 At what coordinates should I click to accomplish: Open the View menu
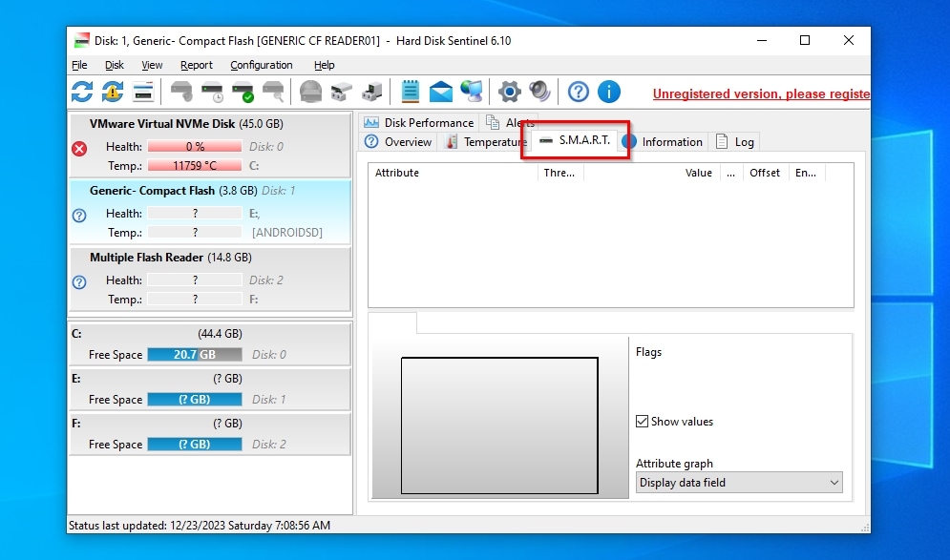[x=152, y=65]
